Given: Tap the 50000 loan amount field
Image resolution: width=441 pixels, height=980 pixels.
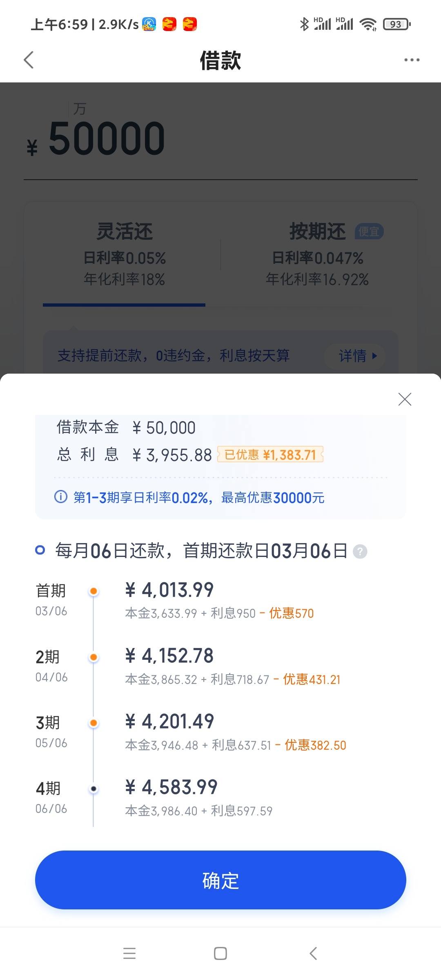Looking at the screenshot, I should [220, 139].
